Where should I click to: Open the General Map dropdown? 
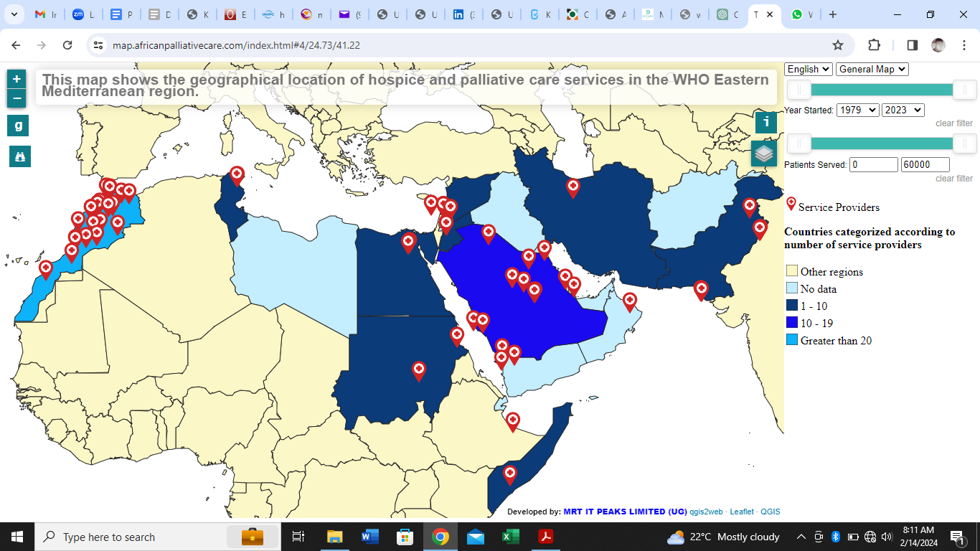(x=872, y=69)
